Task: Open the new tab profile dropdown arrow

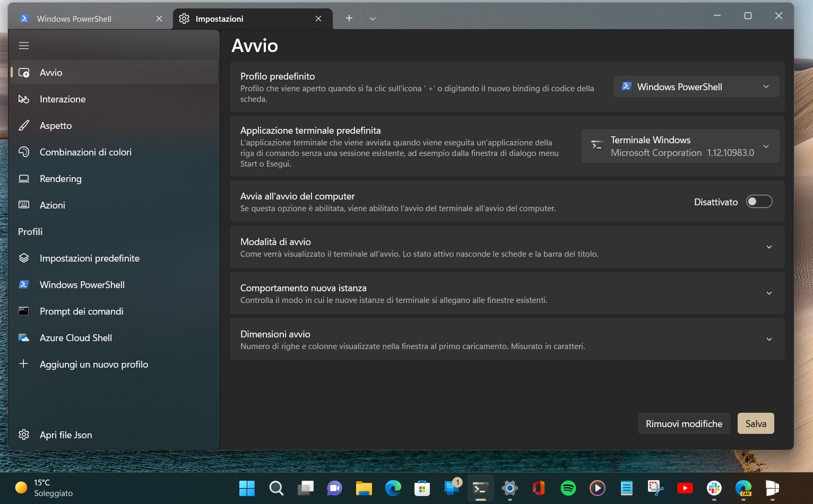Action: (x=373, y=19)
